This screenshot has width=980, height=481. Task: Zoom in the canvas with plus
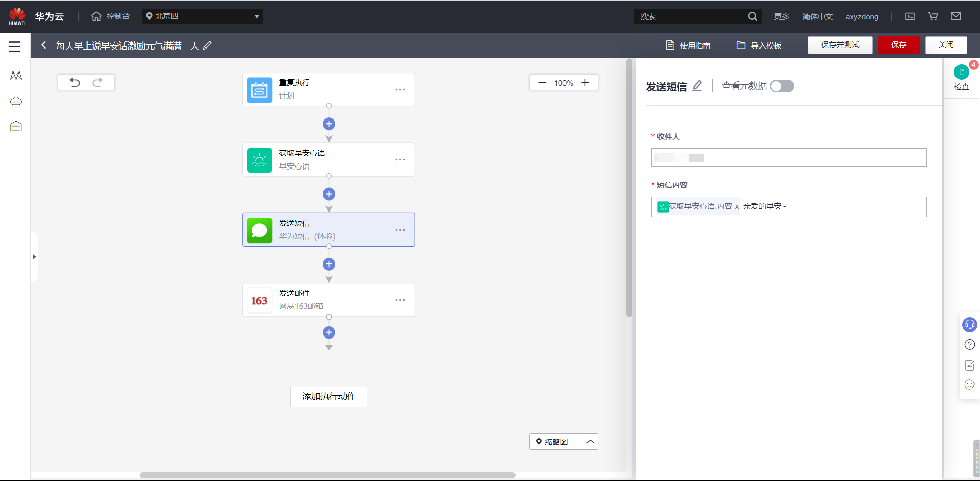tap(585, 83)
